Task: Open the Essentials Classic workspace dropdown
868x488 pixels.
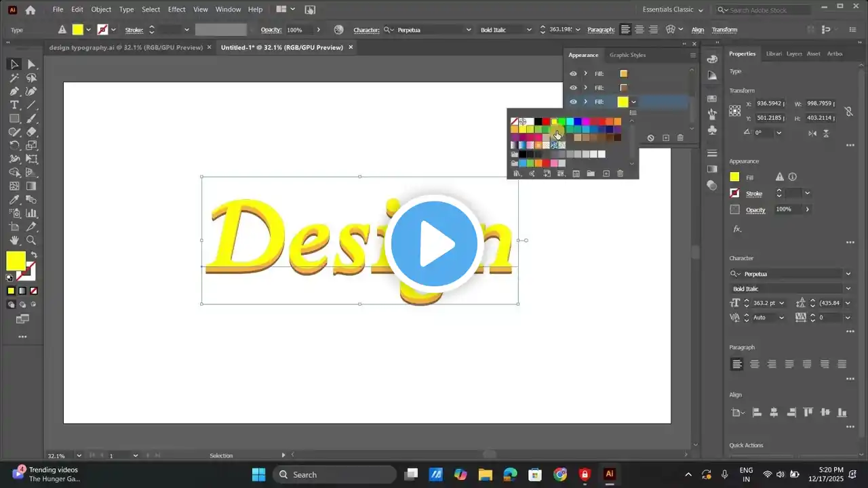Action: [x=673, y=9]
